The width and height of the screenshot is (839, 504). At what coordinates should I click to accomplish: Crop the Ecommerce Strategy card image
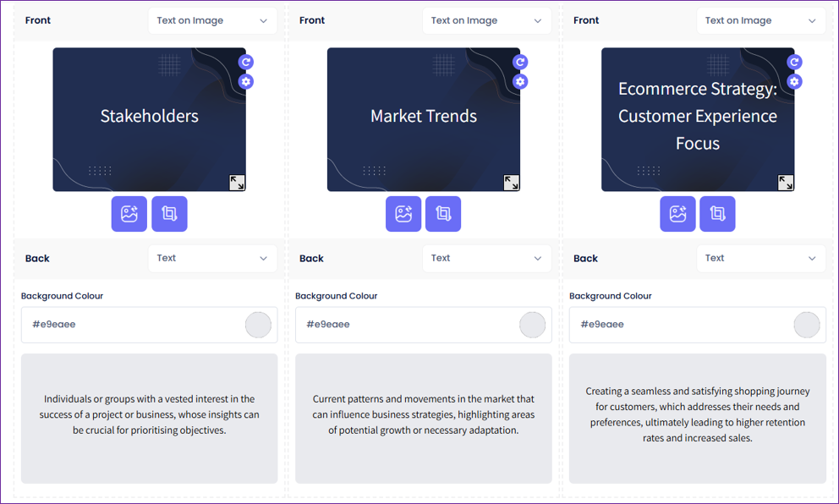717,214
